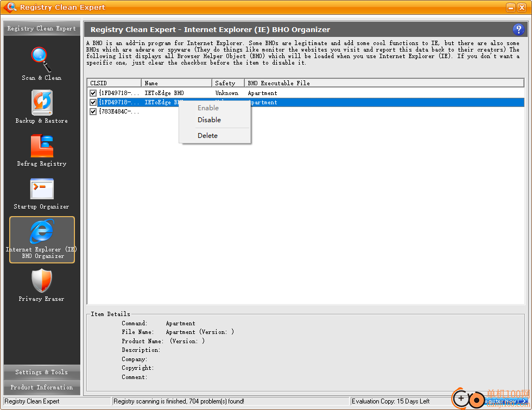Open the Registry Clean Expert sidebar tab
The width and height of the screenshot is (532, 410).
point(42,28)
